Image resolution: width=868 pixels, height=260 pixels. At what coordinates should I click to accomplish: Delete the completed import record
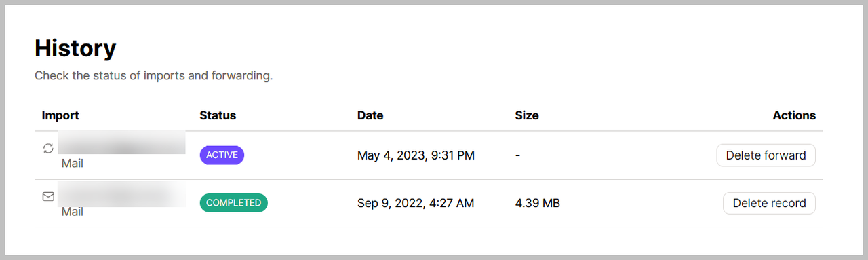769,203
